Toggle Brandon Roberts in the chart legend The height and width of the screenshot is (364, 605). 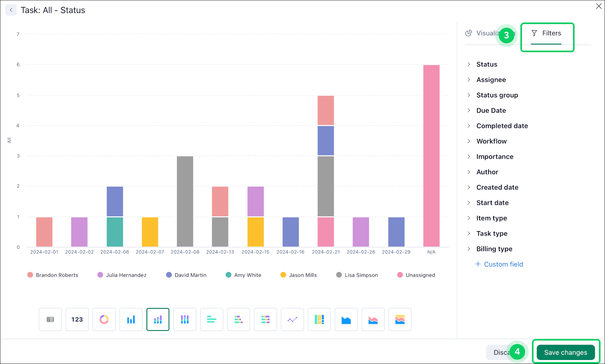pyautogui.click(x=53, y=275)
